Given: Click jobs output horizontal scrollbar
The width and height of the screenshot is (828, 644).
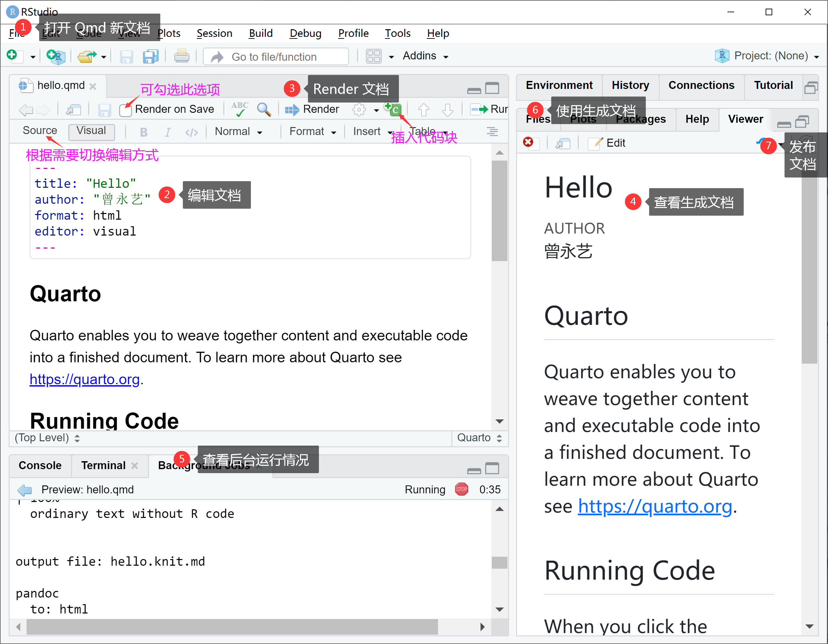Looking at the screenshot, I should [x=232, y=627].
